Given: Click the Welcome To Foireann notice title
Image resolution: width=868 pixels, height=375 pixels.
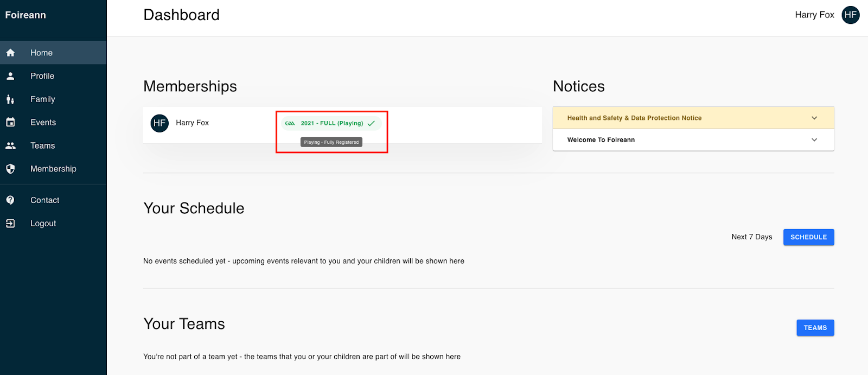Looking at the screenshot, I should tap(601, 139).
